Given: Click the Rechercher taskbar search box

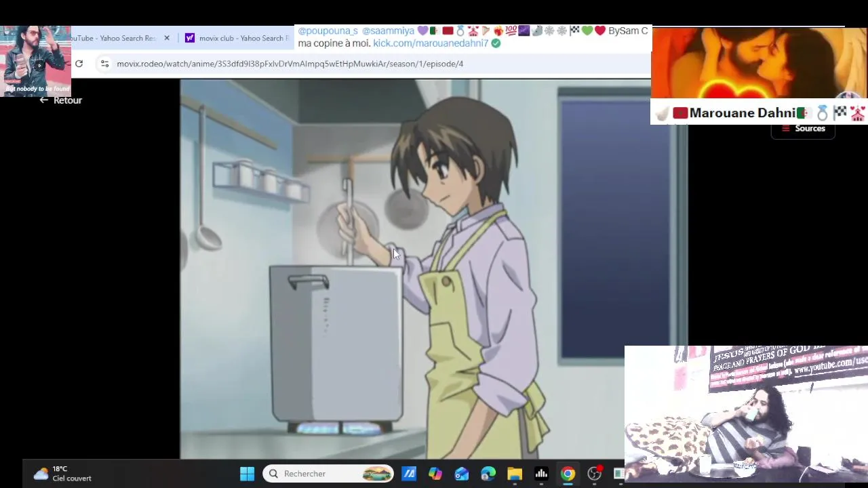Looking at the screenshot, I should click(328, 474).
